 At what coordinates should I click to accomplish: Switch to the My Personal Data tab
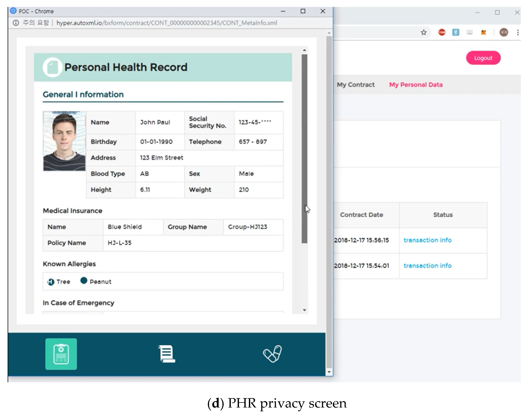point(416,85)
